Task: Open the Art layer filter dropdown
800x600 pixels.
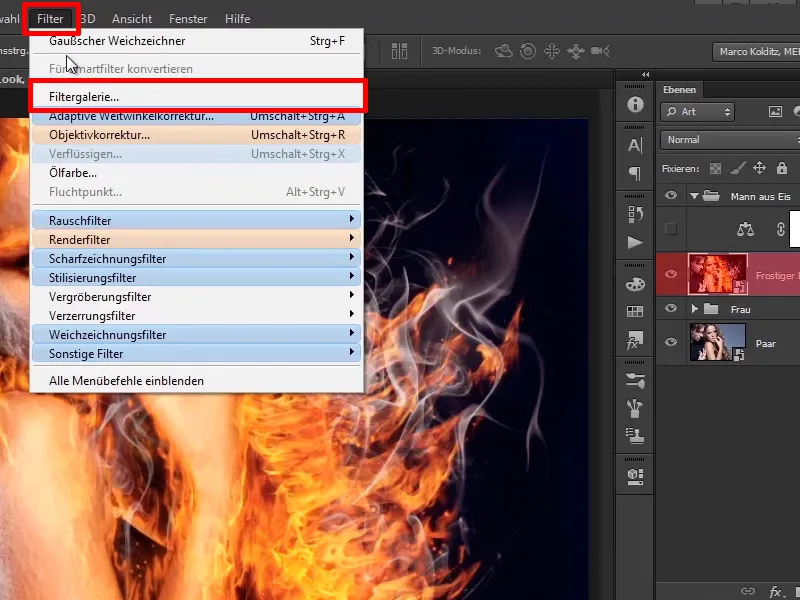Action: click(x=697, y=112)
